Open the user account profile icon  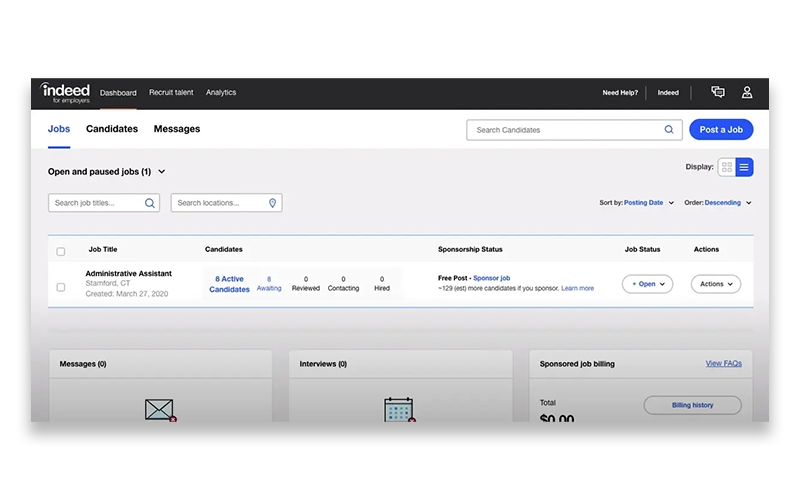746,92
